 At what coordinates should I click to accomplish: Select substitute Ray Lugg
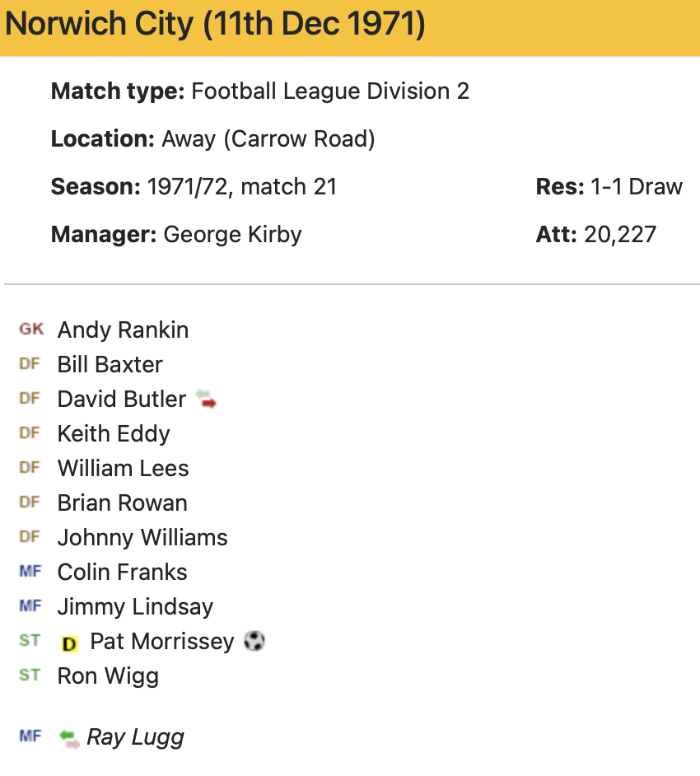click(135, 737)
